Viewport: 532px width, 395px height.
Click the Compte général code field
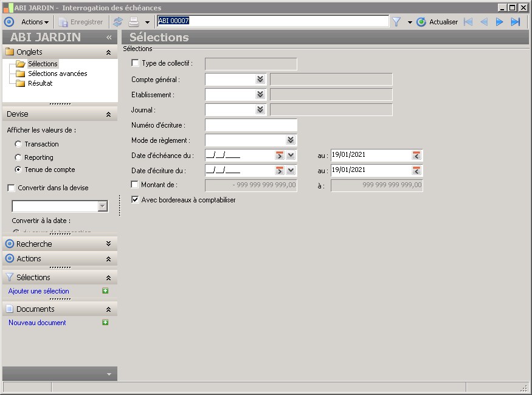pyautogui.click(x=230, y=80)
